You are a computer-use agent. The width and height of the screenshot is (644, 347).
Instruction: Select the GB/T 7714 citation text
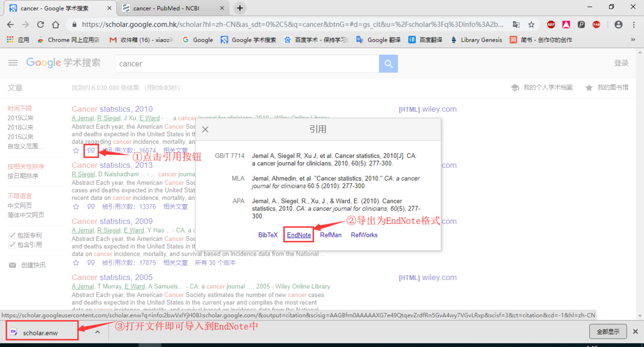click(x=334, y=159)
